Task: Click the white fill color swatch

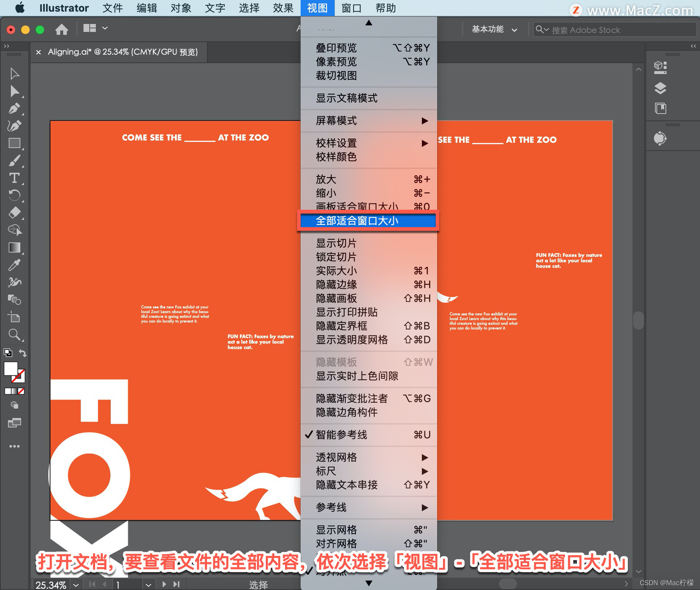Action: point(11,369)
